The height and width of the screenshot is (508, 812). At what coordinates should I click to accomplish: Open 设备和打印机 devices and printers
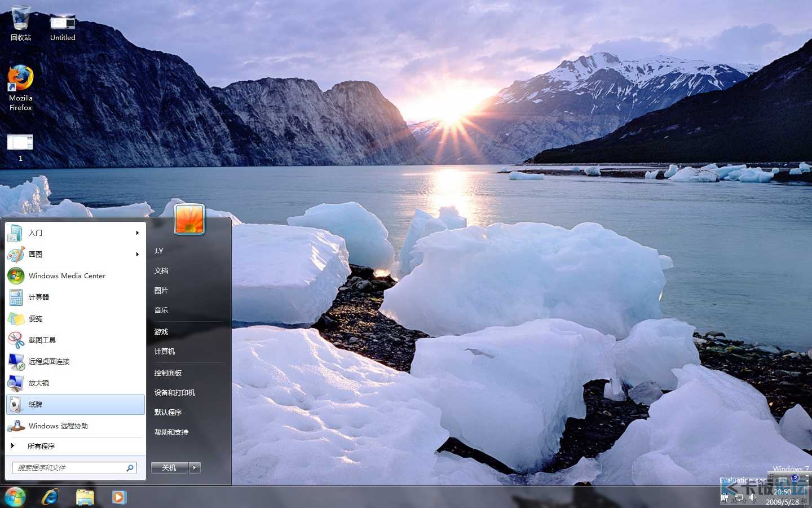pos(175,392)
